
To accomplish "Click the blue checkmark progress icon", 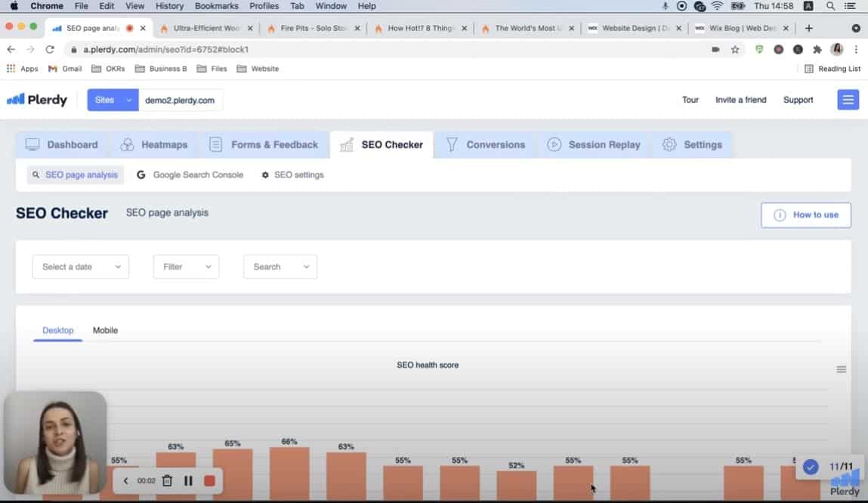I will (811, 467).
